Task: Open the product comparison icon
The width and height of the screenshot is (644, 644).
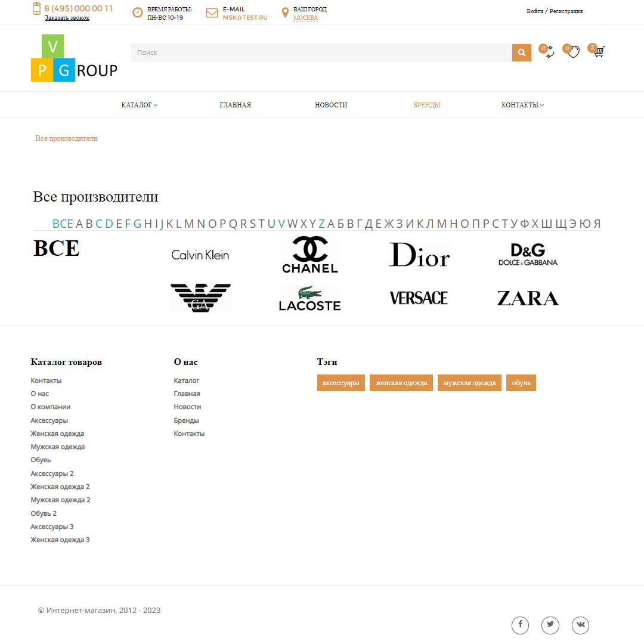Action: (x=549, y=52)
